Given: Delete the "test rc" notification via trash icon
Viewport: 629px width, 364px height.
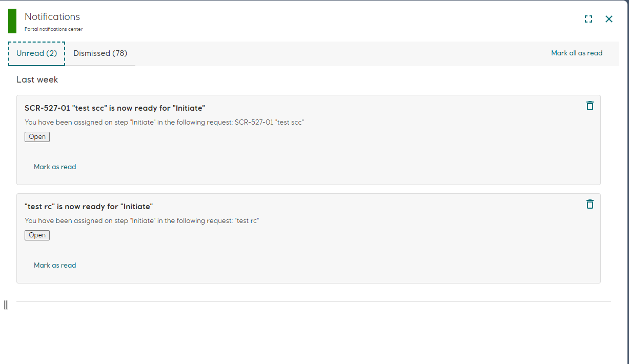Looking at the screenshot, I should click(x=590, y=204).
